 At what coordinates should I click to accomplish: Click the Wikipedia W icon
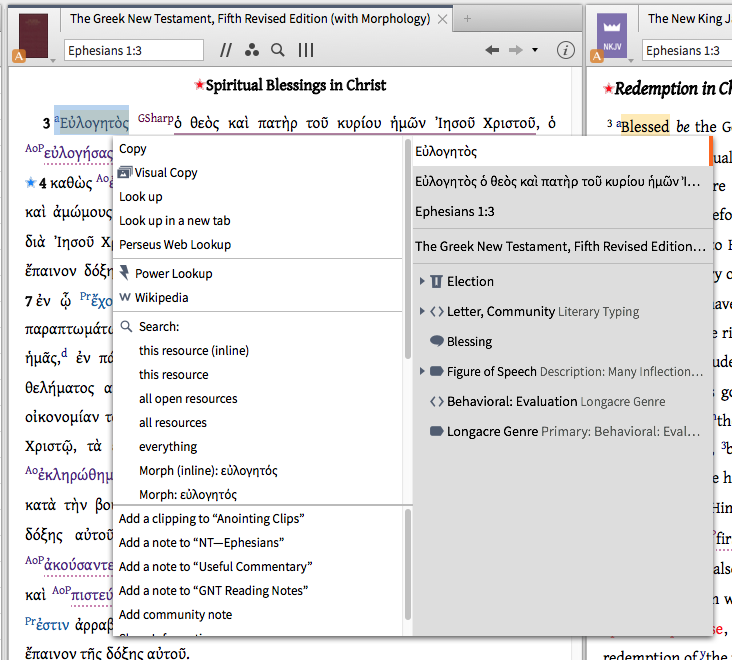(x=125, y=297)
